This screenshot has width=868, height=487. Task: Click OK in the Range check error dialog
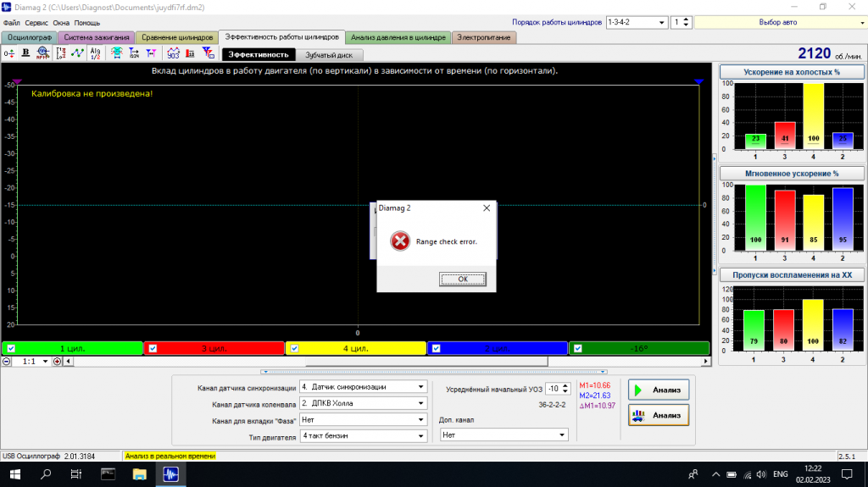[463, 279]
